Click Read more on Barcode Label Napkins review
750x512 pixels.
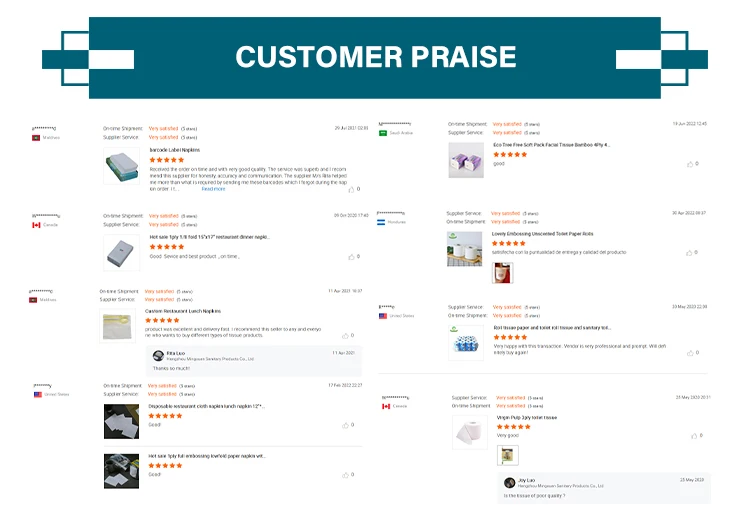pos(213,188)
